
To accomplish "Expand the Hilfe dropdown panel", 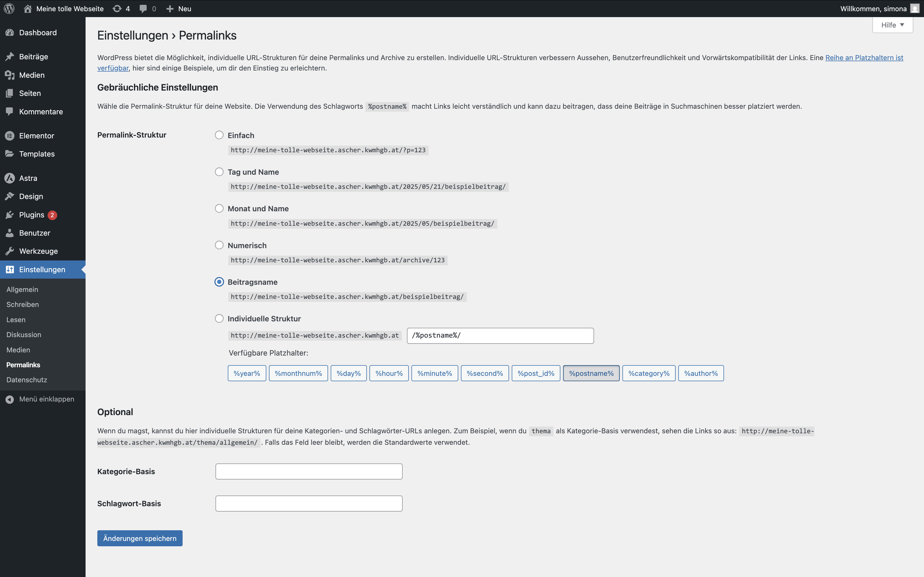I will click(892, 25).
